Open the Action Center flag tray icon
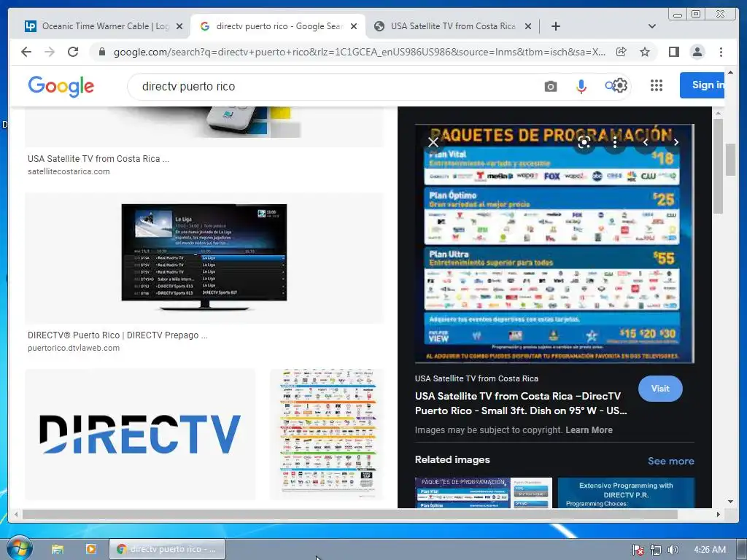 (x=638, y=550)
